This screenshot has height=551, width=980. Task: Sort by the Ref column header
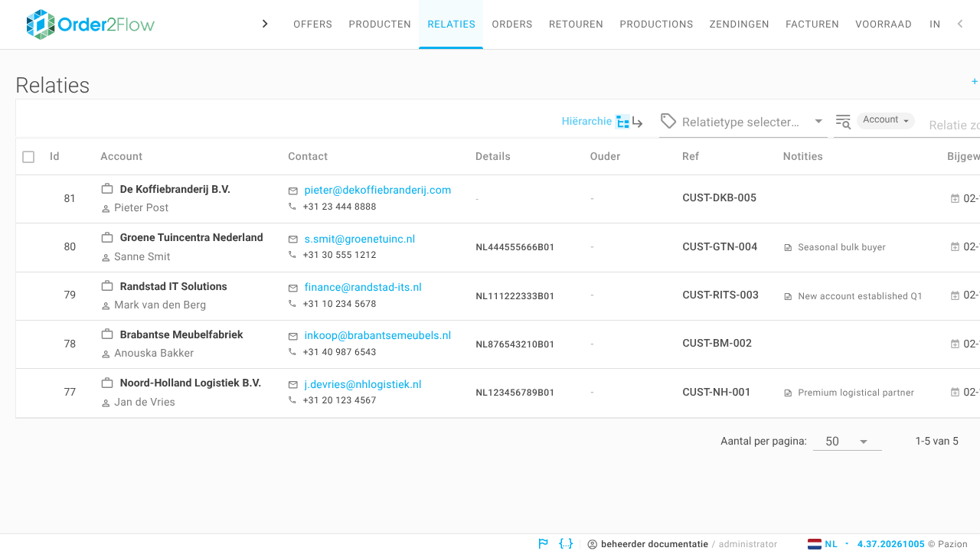pos(691,156)
